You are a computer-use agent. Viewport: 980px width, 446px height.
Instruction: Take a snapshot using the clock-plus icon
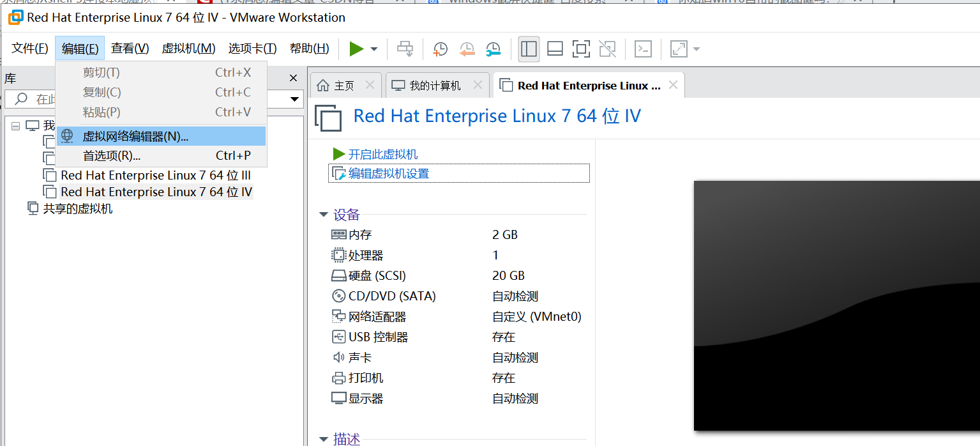tap(441, 49)
